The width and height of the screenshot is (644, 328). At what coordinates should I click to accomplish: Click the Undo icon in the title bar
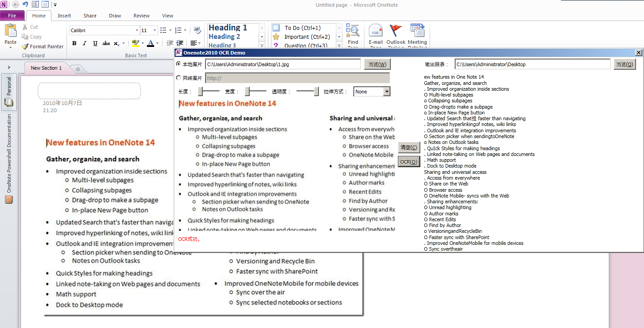[25, 4]
